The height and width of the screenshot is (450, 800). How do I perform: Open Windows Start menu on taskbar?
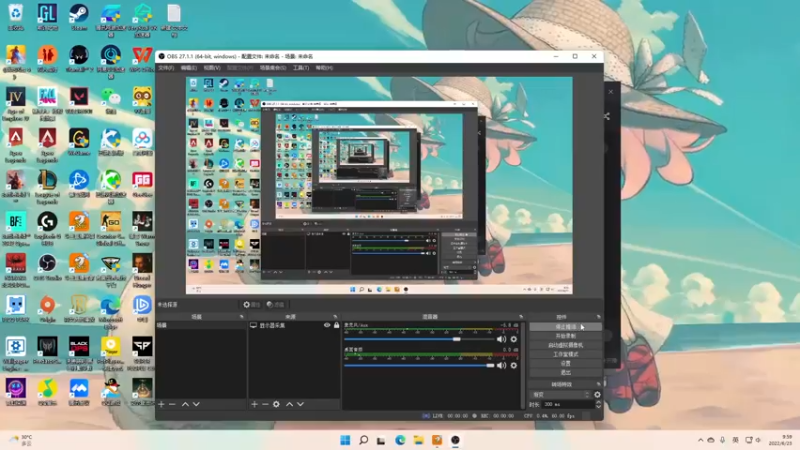tap(345, 440)
